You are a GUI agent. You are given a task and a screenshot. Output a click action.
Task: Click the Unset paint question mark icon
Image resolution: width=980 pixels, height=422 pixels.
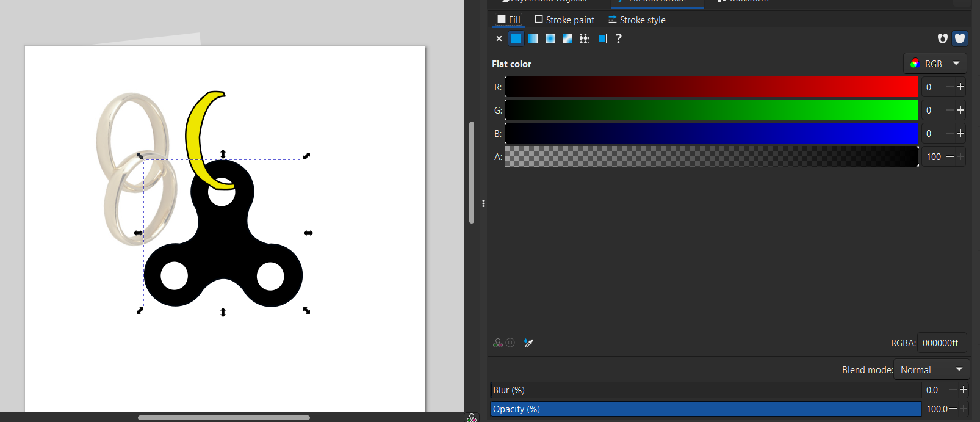click(619, 38)
